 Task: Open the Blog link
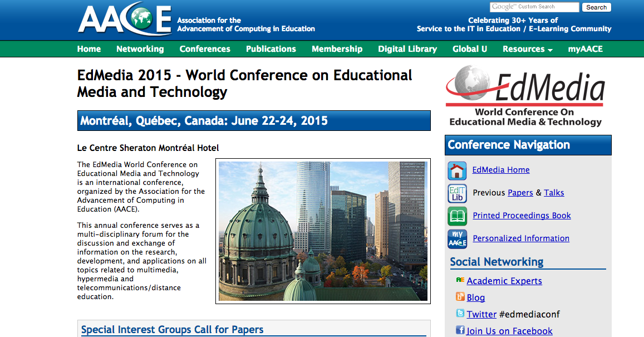475,297
